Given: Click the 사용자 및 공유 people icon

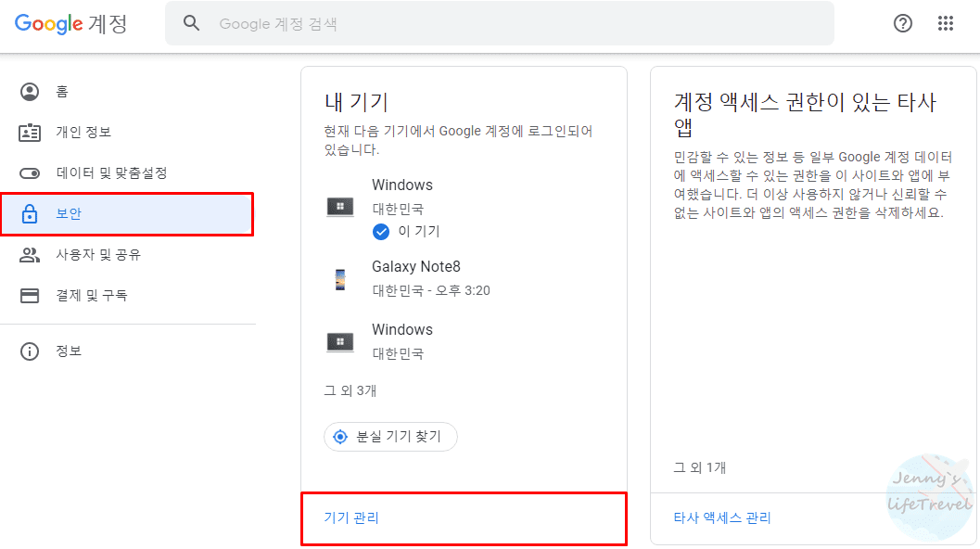Looking at the screenshot, I should coord(30,254).
